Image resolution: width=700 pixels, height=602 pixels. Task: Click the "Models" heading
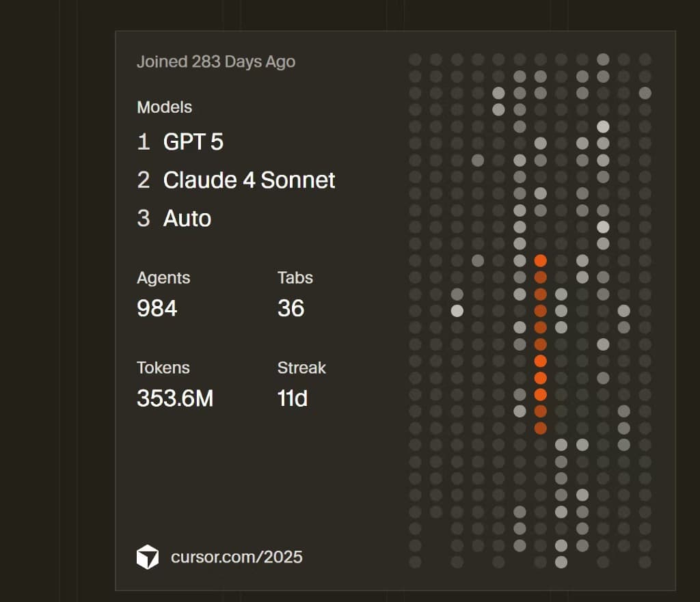[x=164, y=107]
